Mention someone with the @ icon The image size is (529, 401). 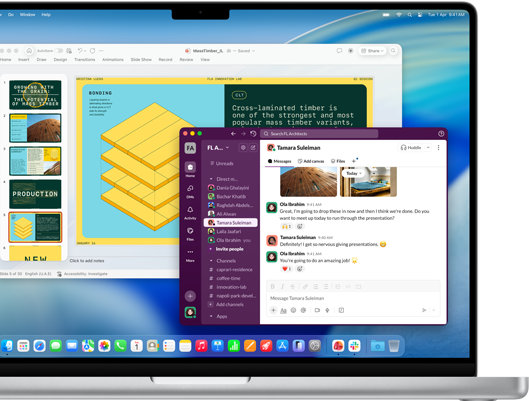[303, 310]
